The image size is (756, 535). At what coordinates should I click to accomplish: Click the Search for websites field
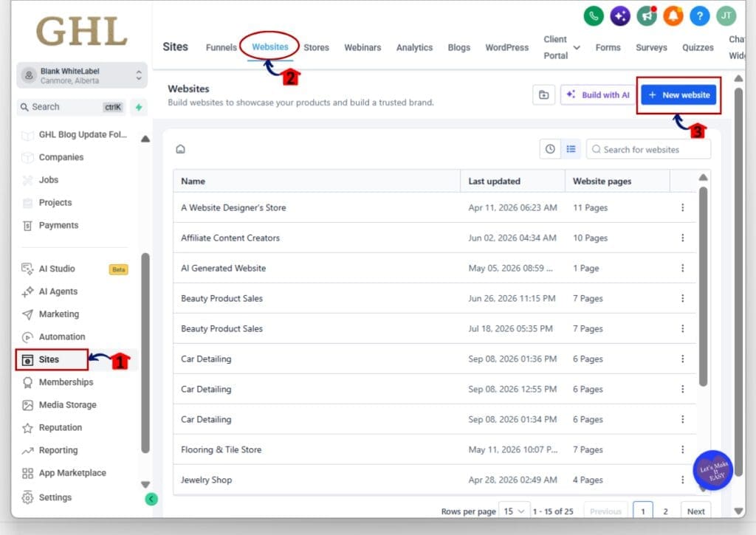click(648, 149)
